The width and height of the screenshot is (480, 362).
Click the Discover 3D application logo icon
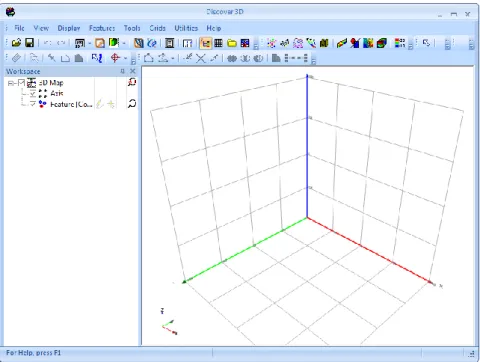[10, 12]
